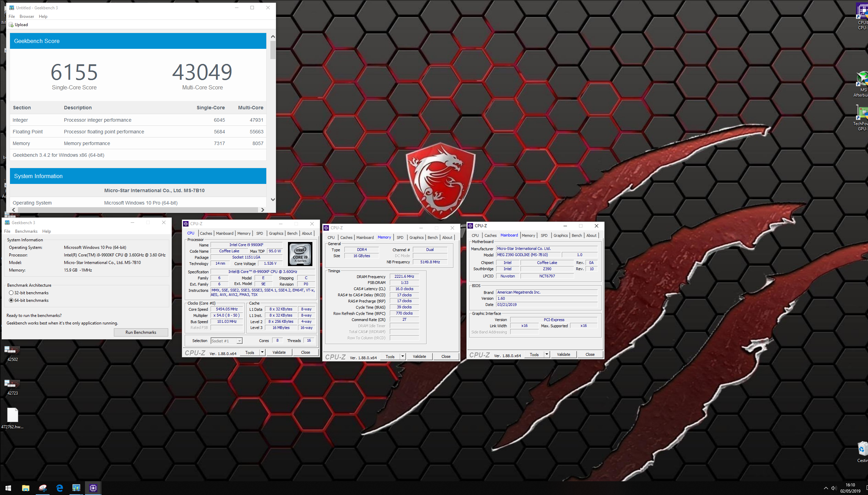Click the Model MEG Z390 GODLIKE field

[528, 255]
